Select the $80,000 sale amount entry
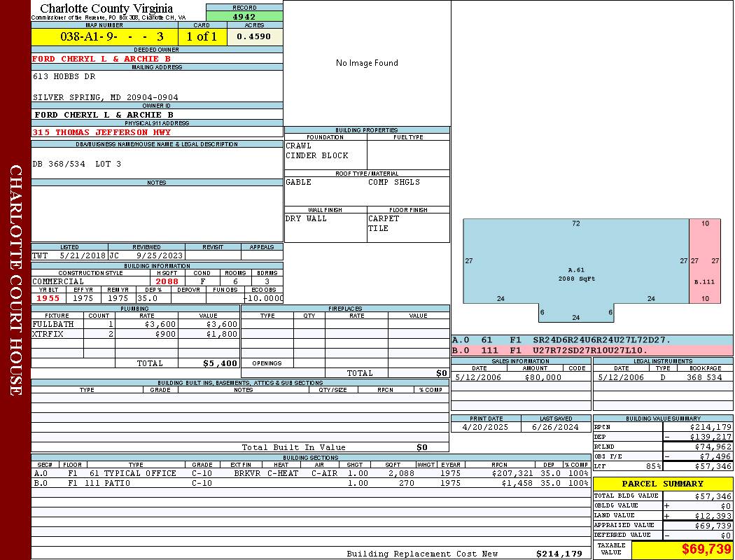The height and width of the screenshot is (560, 735). (x=542, y=377)
